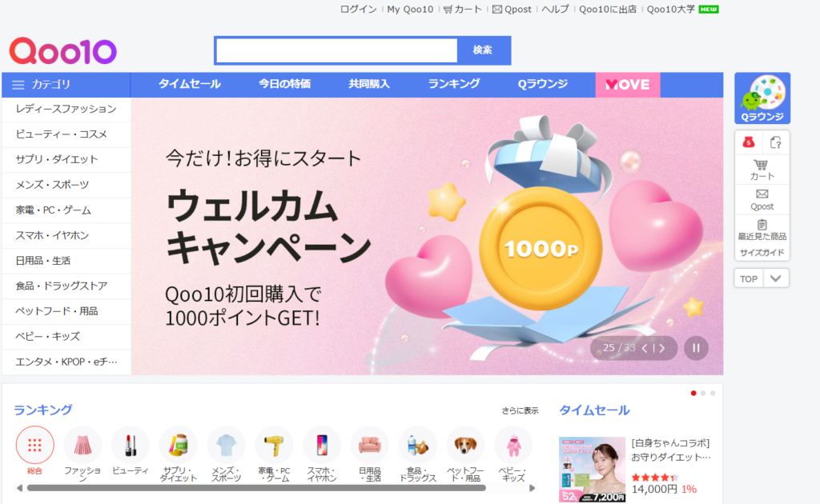Click the Qラウンジ mascot icon in the sidebar
This screenshot has width=820, height=504.
[762, 98]
